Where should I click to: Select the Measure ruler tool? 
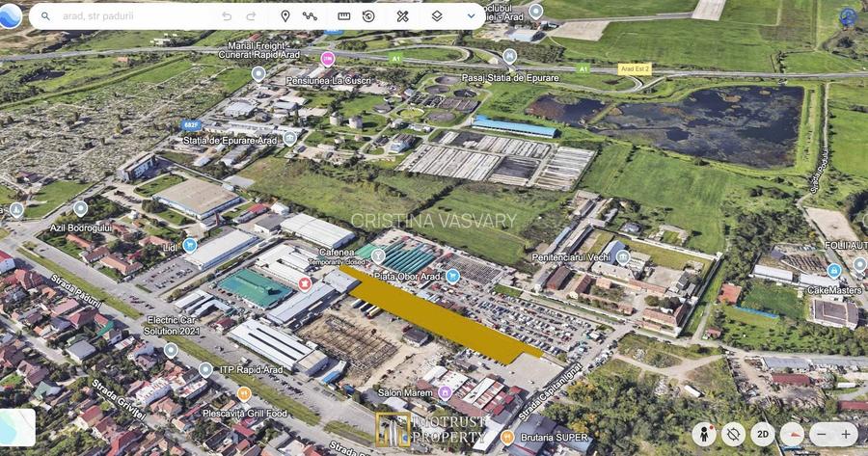pyautogui.click(x=344, y=16)
